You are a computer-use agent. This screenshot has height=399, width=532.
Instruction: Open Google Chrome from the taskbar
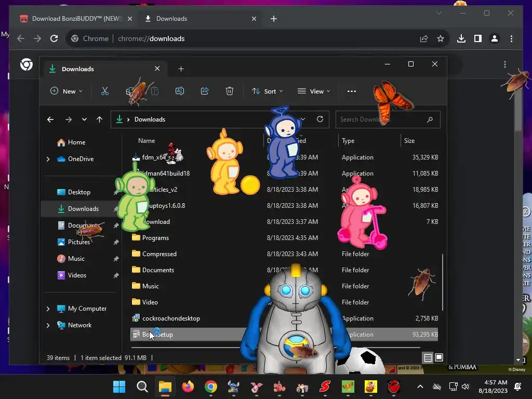(211, 387)
